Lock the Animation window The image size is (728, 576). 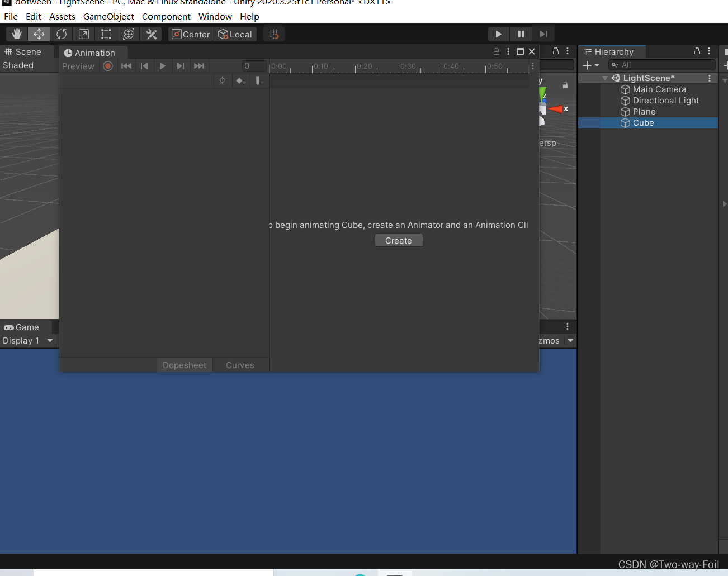pyautogui.click(x=497, y=51)
